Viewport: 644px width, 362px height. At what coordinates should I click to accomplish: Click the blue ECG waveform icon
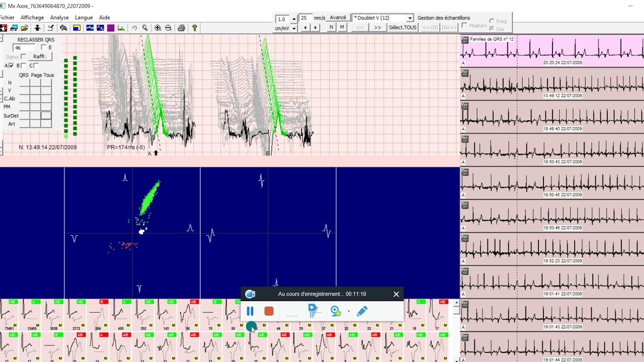90,28
